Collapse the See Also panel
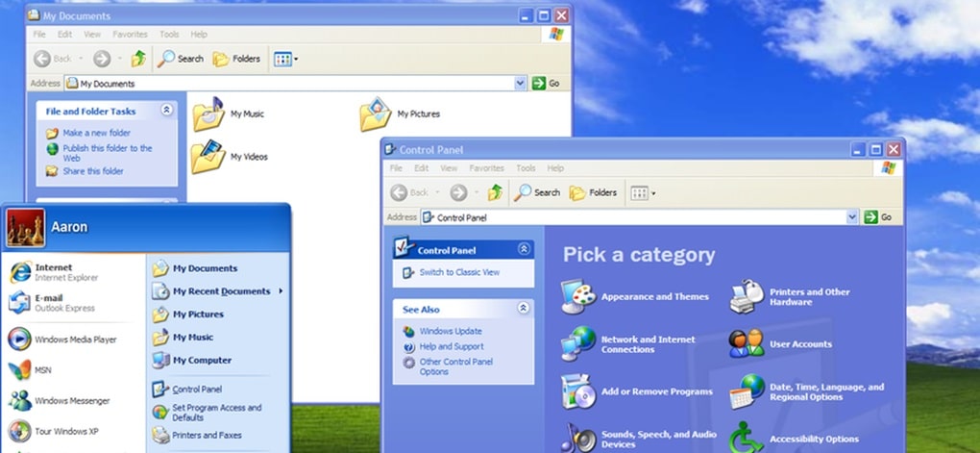 pos(523,309)
